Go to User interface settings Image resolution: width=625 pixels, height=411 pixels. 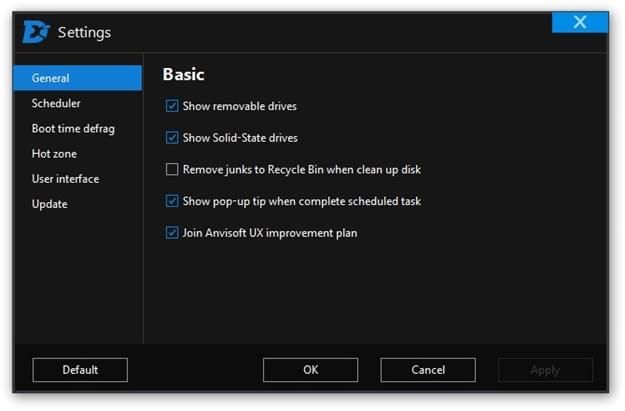(65, 179)
